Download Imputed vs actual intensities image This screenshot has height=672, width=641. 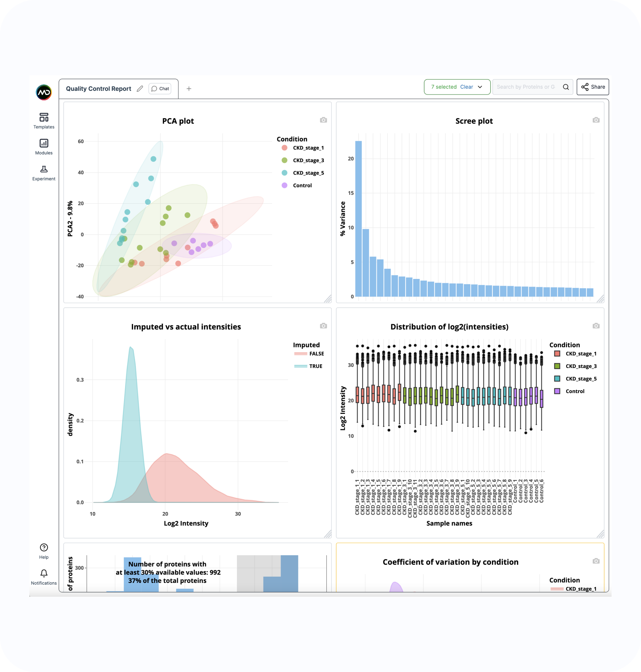click(x=323, y=326)
